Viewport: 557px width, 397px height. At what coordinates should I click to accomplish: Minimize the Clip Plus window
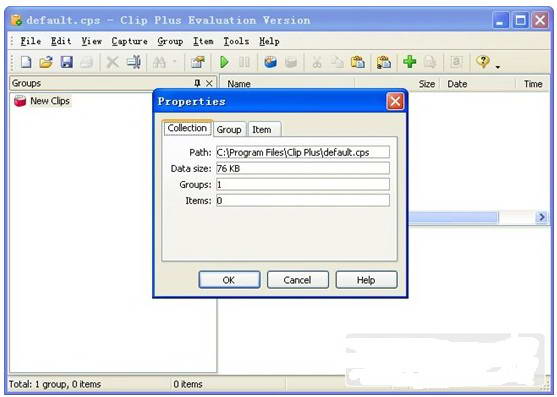(x=501, y=20)
